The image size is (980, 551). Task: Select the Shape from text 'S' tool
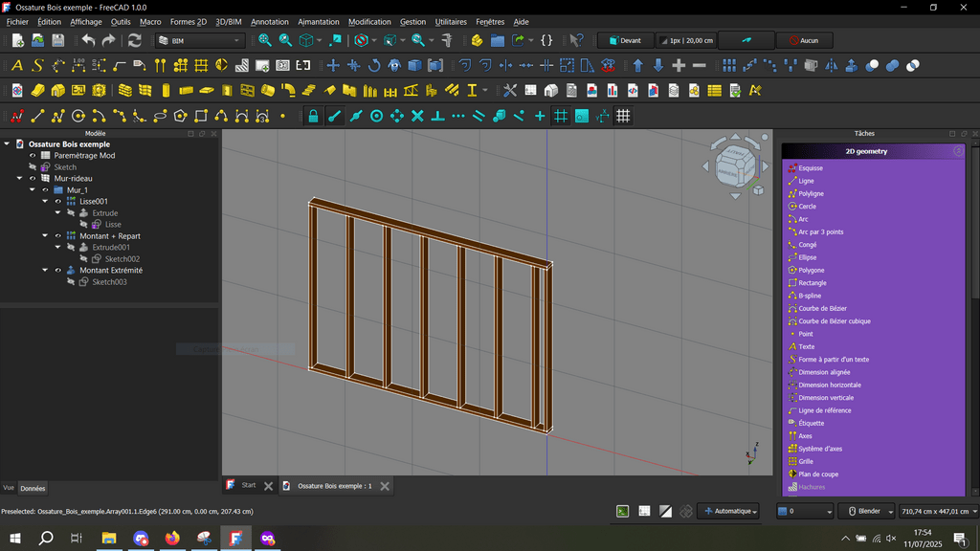coord(38,66)
